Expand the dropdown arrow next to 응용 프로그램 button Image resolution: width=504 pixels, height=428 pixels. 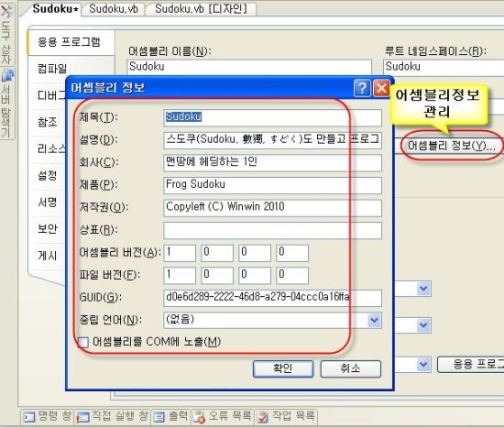[x=423, y=365]
